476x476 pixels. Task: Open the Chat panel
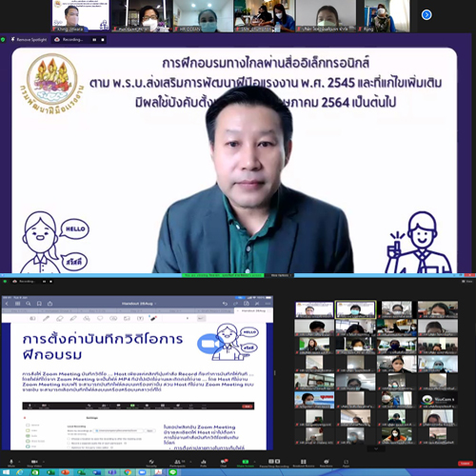224,463
